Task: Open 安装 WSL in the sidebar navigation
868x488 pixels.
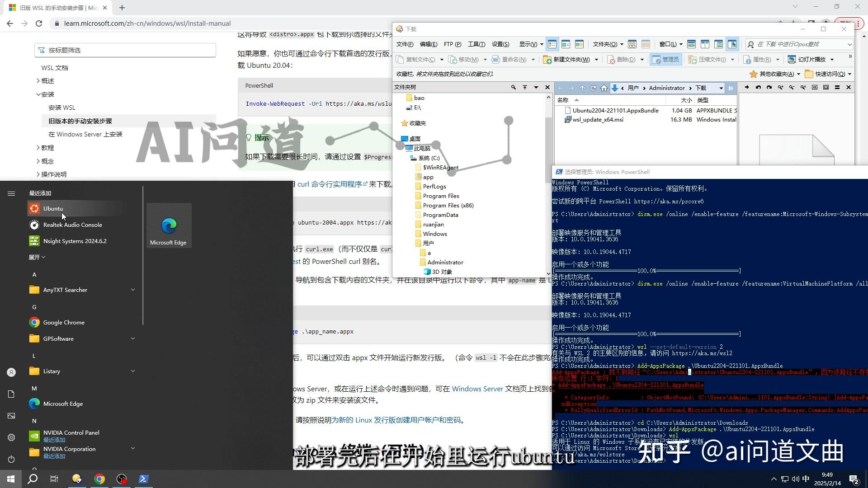Action: [62, 108]
